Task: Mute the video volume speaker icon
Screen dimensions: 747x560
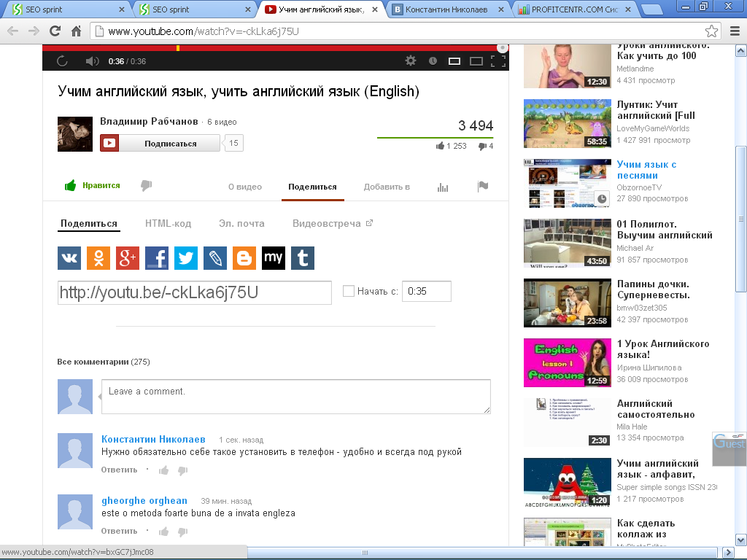Action: (x=92, y=61)
